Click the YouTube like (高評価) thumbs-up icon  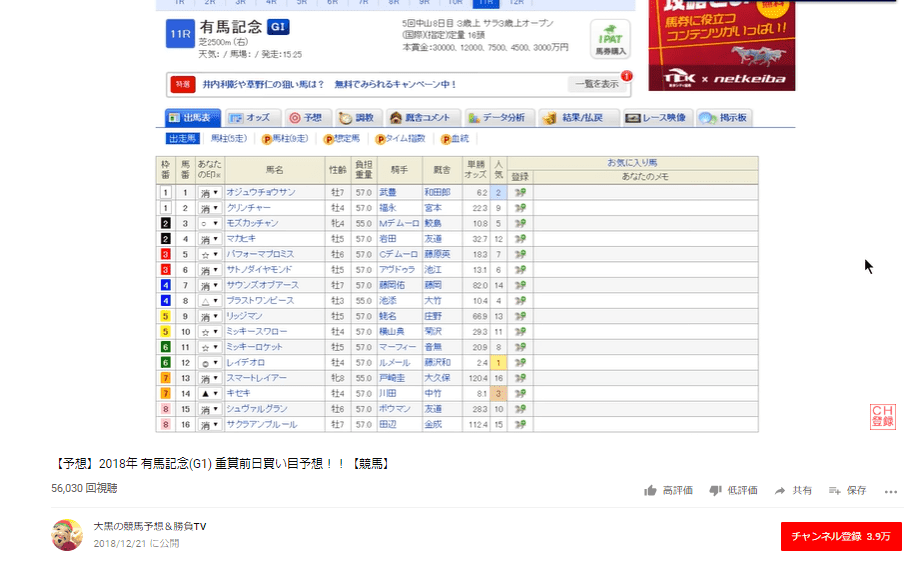pos(651,491)
